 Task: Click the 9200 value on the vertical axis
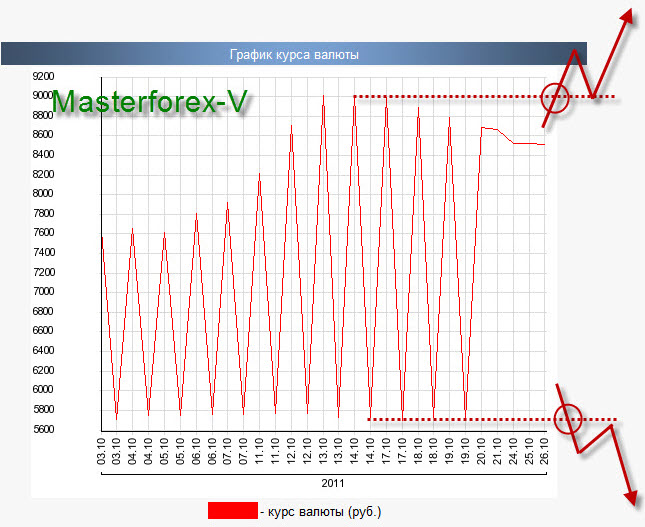coord(43,76)
